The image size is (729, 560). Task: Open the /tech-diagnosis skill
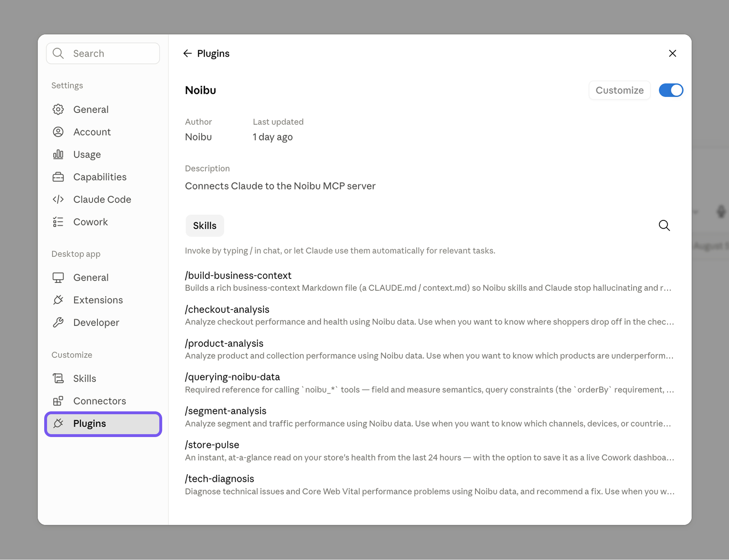[x=219, y=478]
